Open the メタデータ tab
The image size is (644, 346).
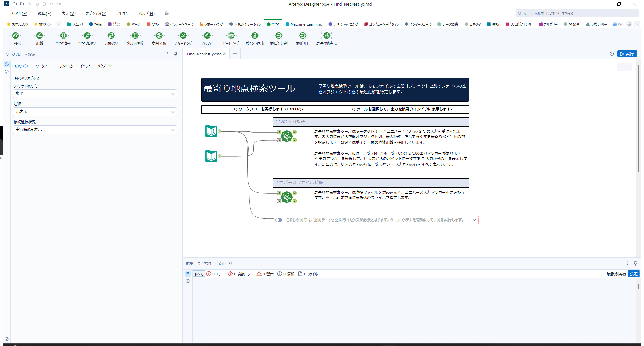pos(104,66)
